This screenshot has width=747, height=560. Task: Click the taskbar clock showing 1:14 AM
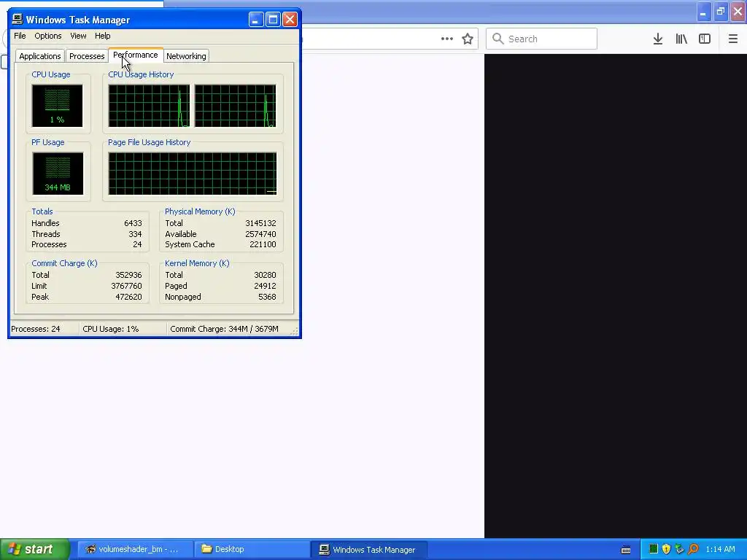click(x=720, y=549)
